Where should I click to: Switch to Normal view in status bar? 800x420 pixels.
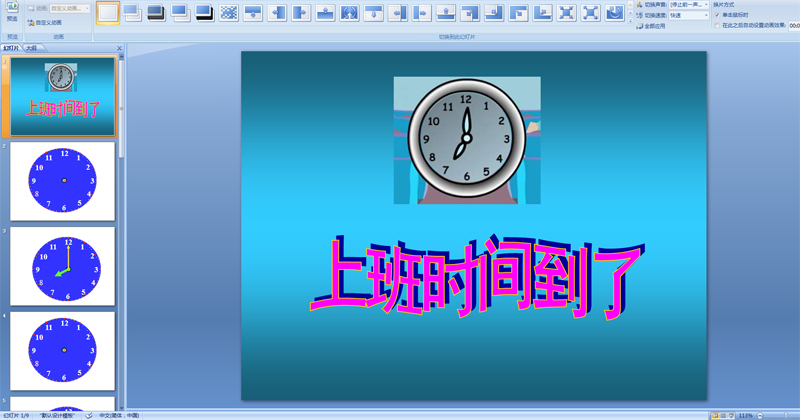715,416
